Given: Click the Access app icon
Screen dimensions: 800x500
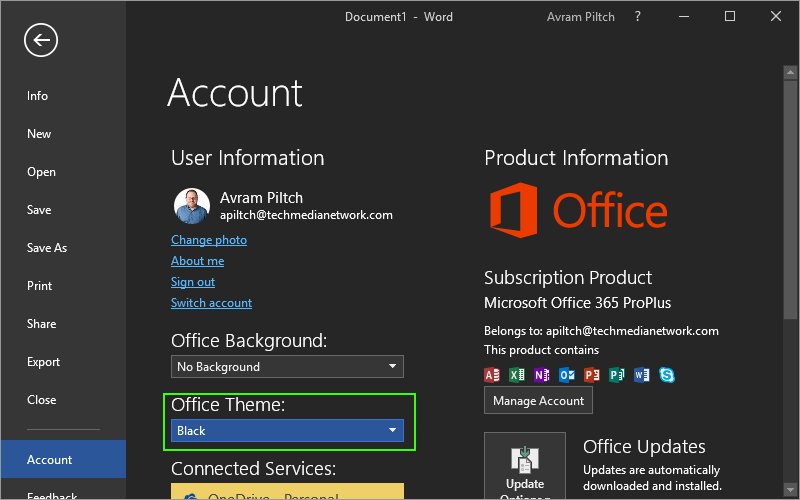Looking at the screenshot, I should [492, 375].
